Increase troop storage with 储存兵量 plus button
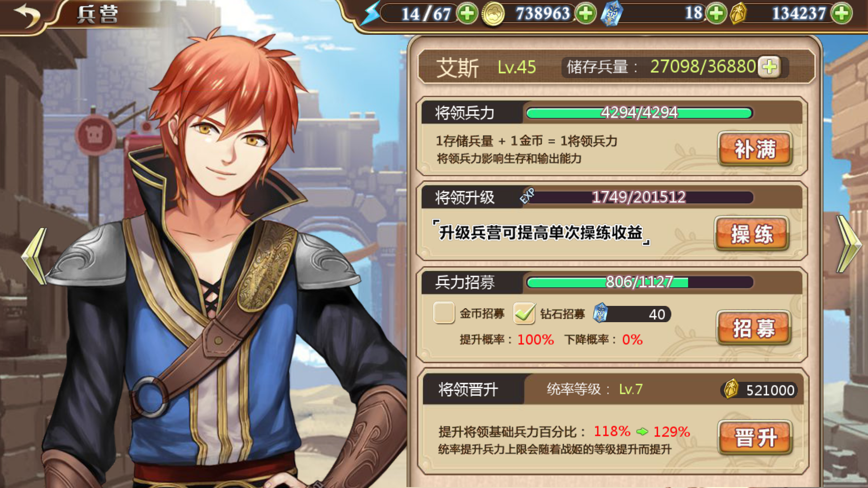This screenshot has width=868, height=488. 769,67
